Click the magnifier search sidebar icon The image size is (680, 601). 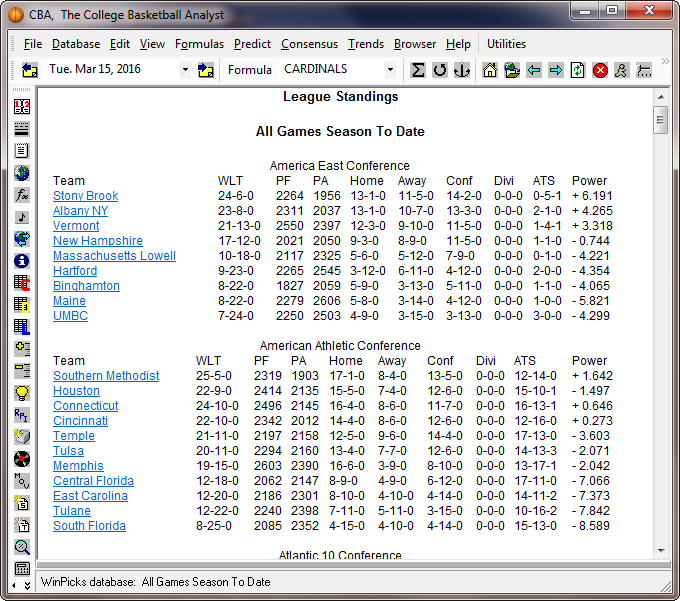[x=21, y=547]
